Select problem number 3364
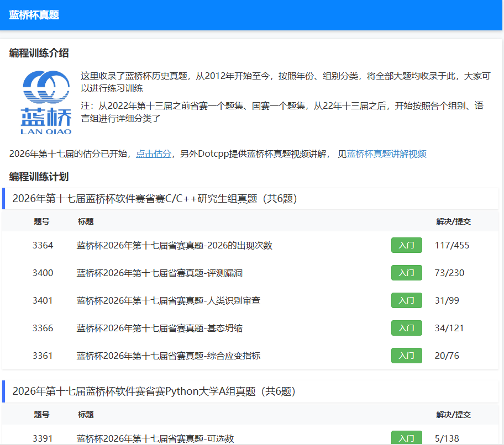 [43, 245]
